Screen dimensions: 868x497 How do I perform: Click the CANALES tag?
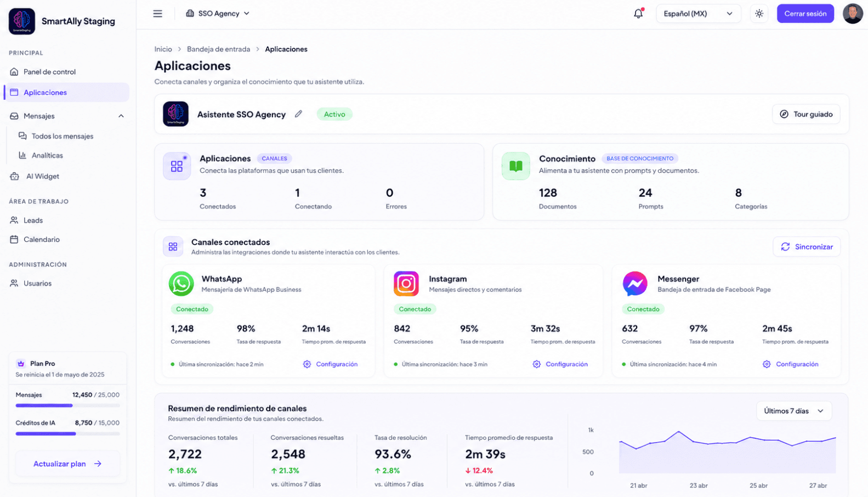[274, 159]
